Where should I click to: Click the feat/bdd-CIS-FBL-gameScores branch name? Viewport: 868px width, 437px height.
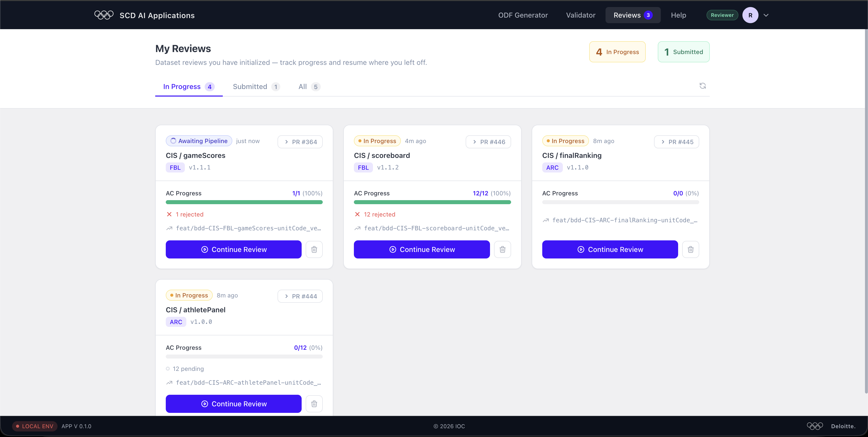pos(248,229)
